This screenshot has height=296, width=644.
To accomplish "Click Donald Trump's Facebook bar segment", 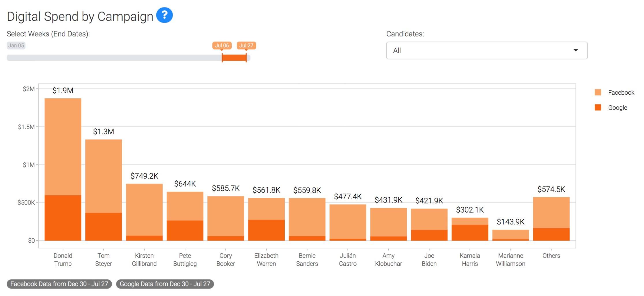I will point(63,147).
